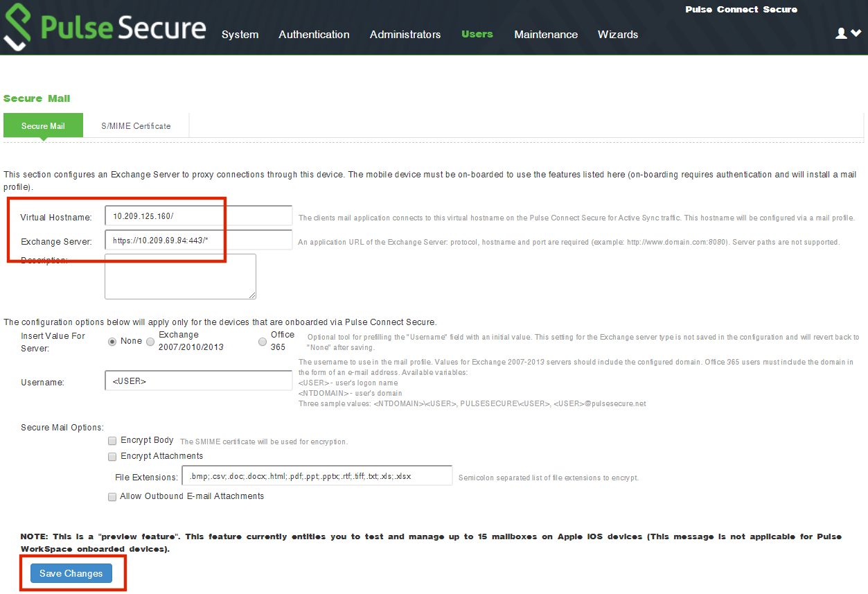Click the Pulse Secure logo

(x=105, y=28)
